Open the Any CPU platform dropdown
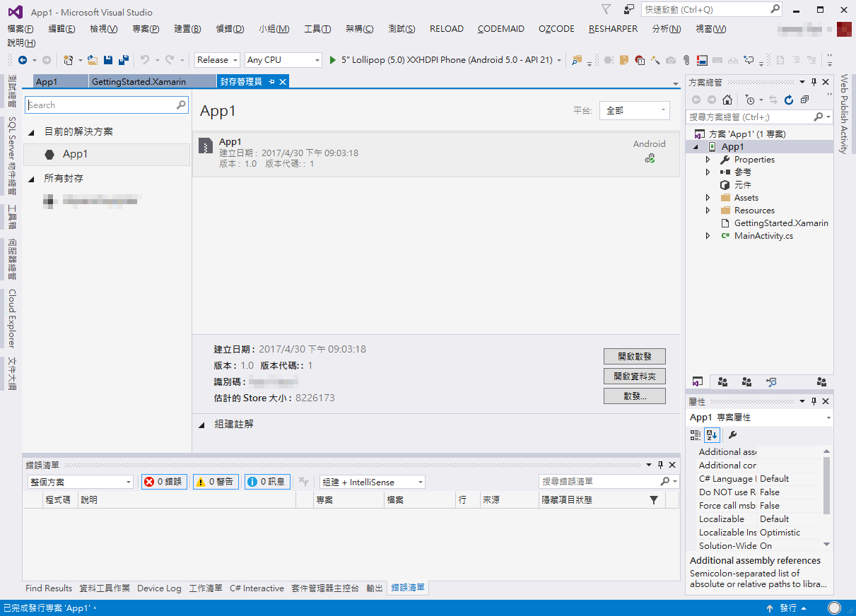The image size is (856, 616). 283,60
